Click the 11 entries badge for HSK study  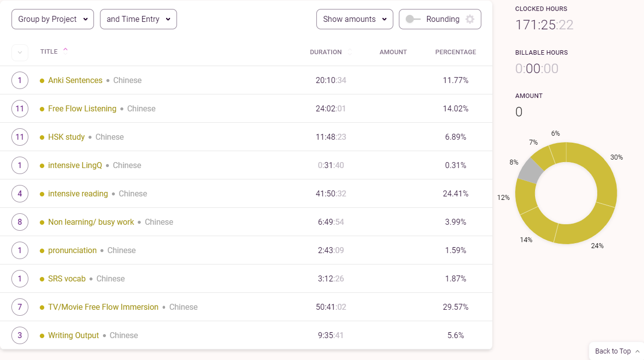tap(20, 137)
